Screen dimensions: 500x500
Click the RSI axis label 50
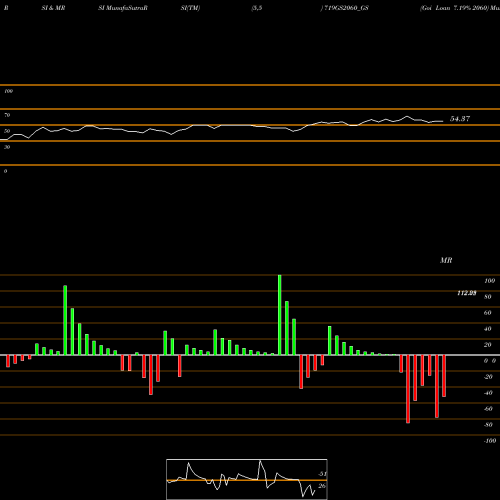7,131
